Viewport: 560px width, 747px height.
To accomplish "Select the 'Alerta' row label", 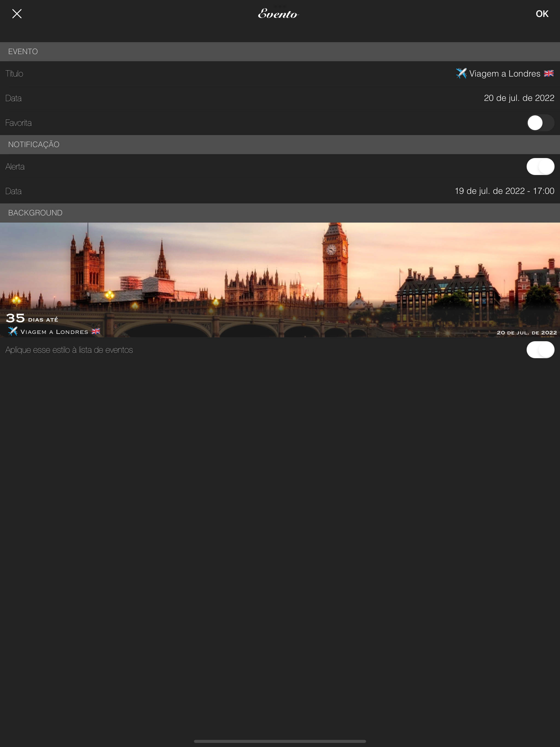I will click(15, 167).
